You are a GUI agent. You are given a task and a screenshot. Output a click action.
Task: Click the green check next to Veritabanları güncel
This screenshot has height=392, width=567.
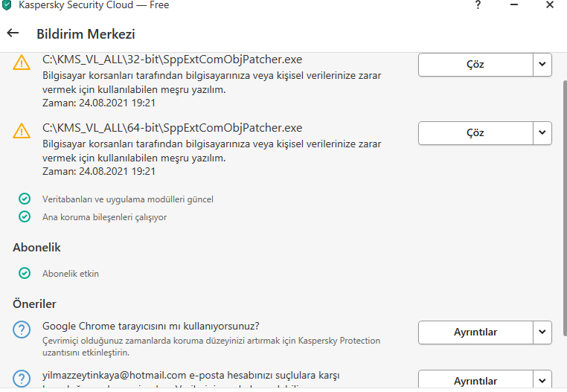tap(25, 199)
